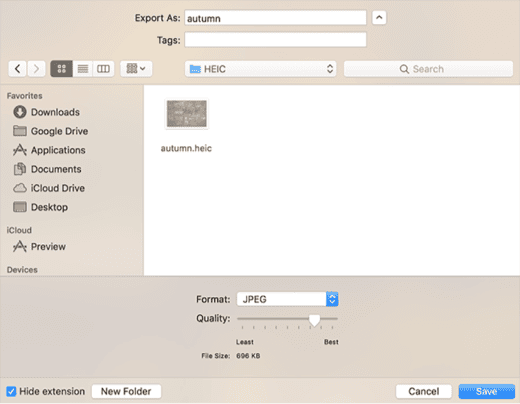Viewport: 520px width, 404px height.
Task: Click the iCloud Drive cloud icon
Action: coord(20,188)
